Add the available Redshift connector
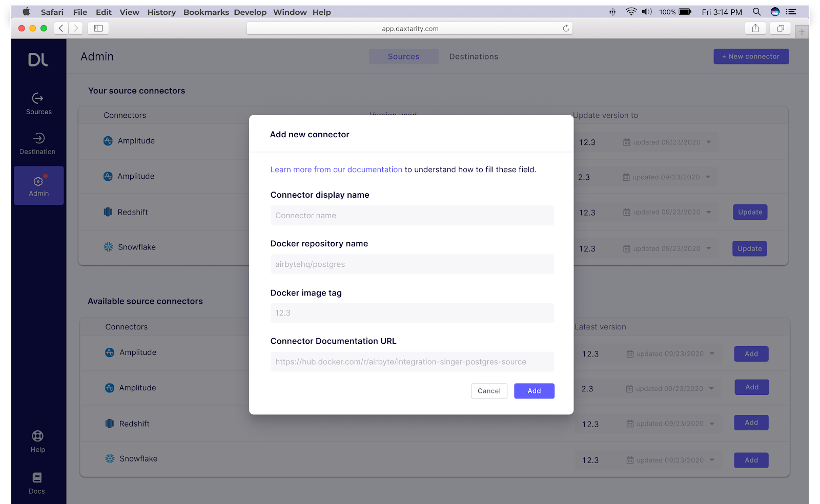The width and height of the screenshot is (820, 504). tap(751, 423)
